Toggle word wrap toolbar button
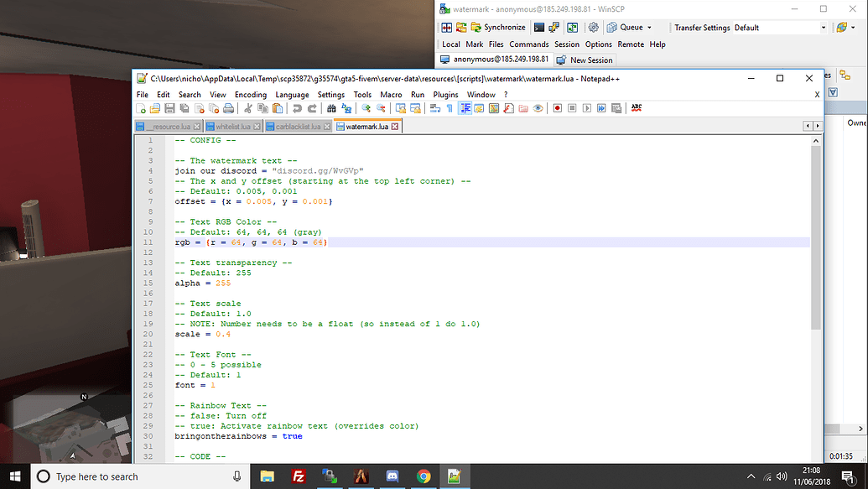Viewport: 868px width, 489px height. [435, 108]
